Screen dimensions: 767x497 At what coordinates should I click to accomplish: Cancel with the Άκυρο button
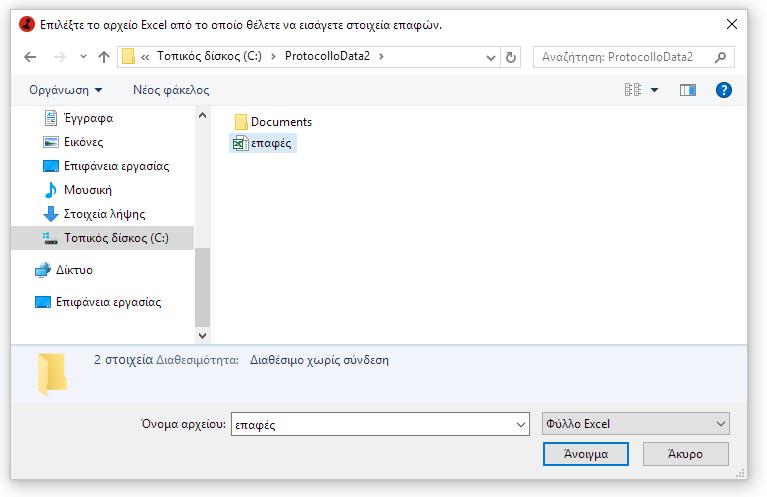[685, 454]
